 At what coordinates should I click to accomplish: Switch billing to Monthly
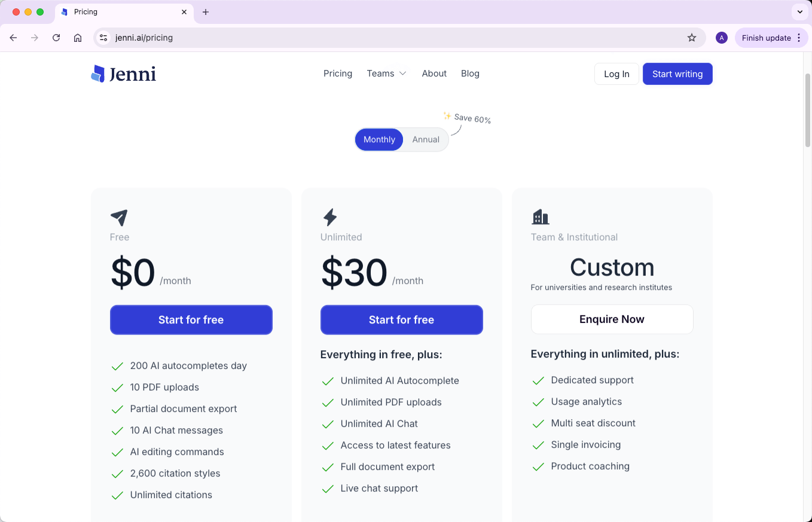click(x=379, y=139)
